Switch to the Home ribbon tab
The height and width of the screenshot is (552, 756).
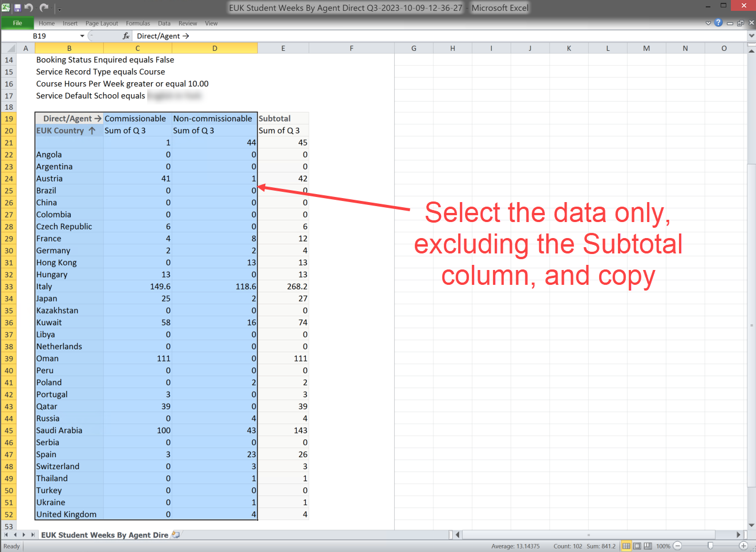coord(47,23)
